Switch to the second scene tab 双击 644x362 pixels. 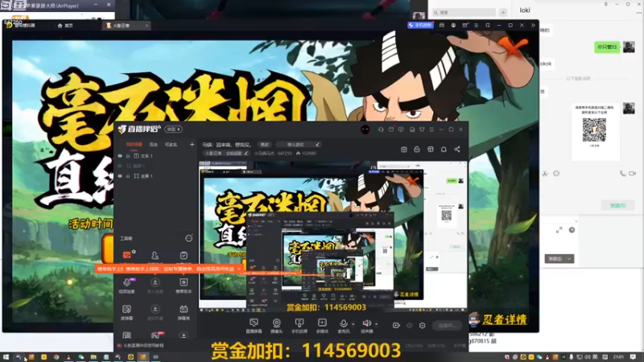(154, 145)
